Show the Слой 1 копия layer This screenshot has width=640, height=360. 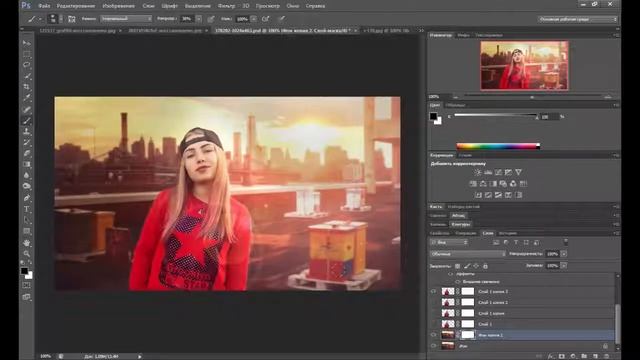tap(433, 313)
